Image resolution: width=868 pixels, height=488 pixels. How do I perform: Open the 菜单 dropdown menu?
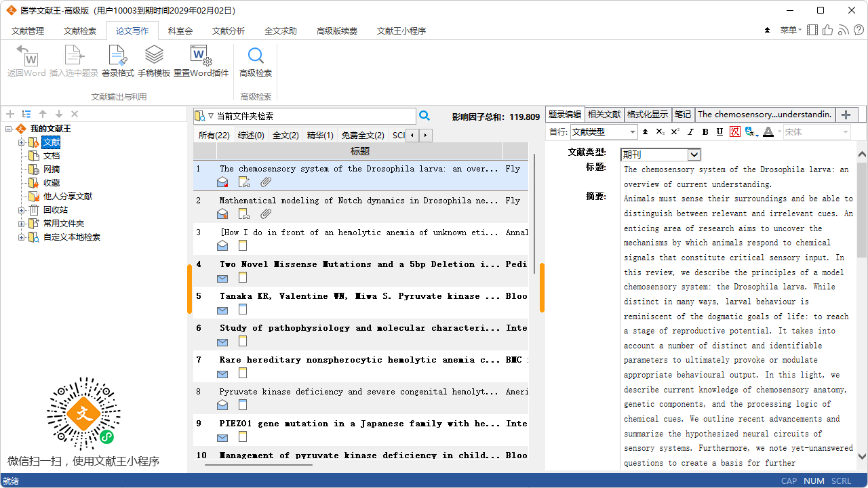tap(791, 30)
